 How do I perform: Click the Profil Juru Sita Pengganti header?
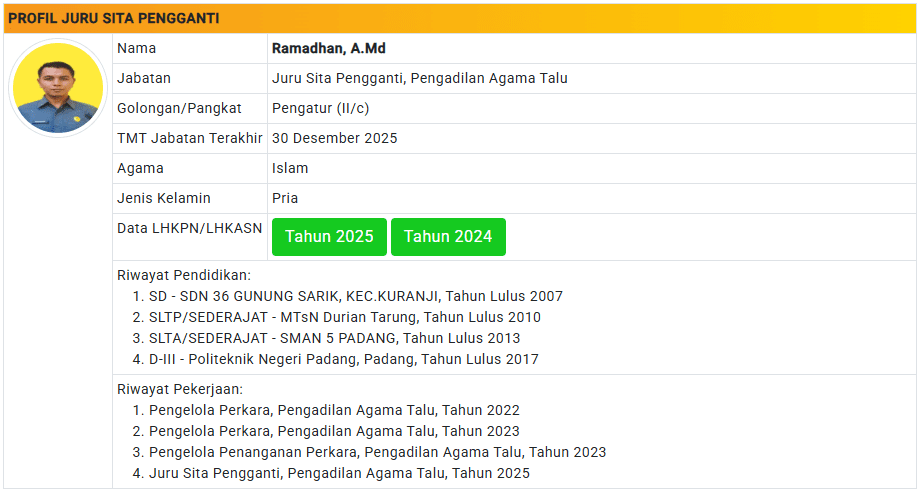[114, 19]
